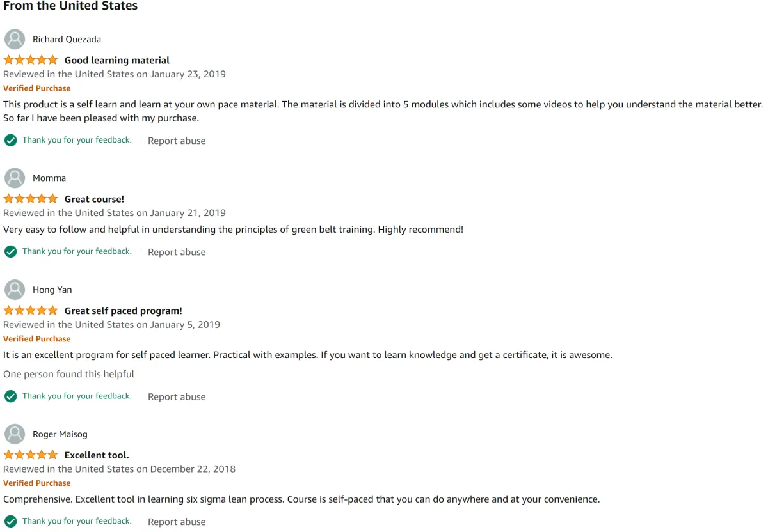This screenshot has height=532, width=768.
Task: Open Momma's profile avatar icon
Action: [15, 178]
